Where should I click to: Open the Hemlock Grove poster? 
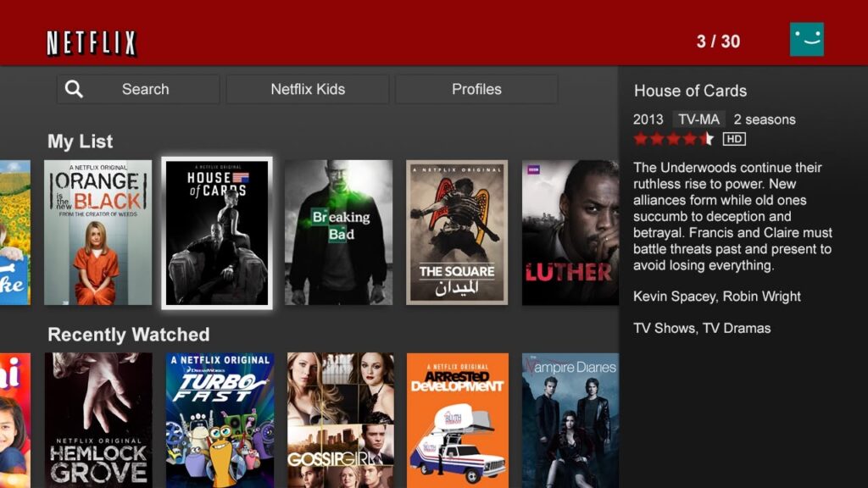tap(98, 420)
